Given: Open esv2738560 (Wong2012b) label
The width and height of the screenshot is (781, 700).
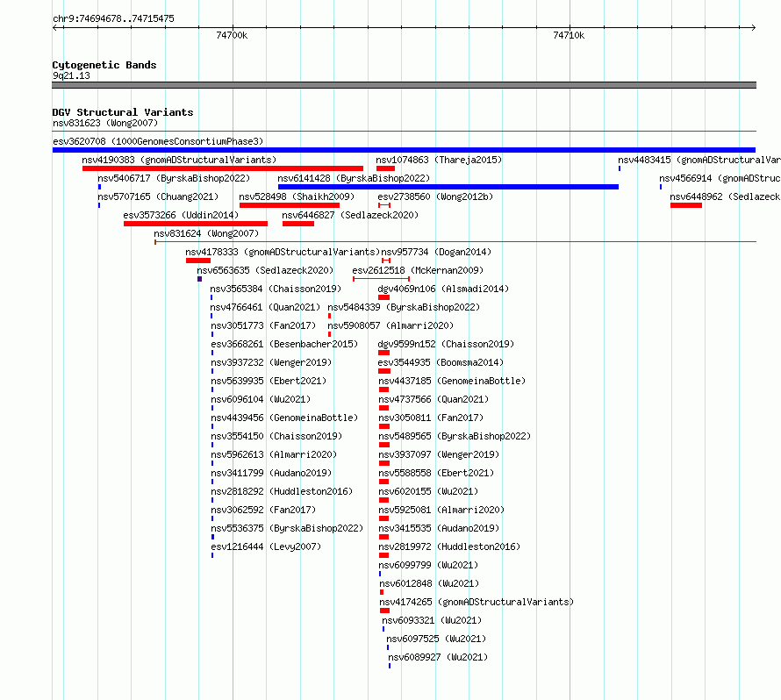Looking at the screenshot, I should (x=435, y=196).
